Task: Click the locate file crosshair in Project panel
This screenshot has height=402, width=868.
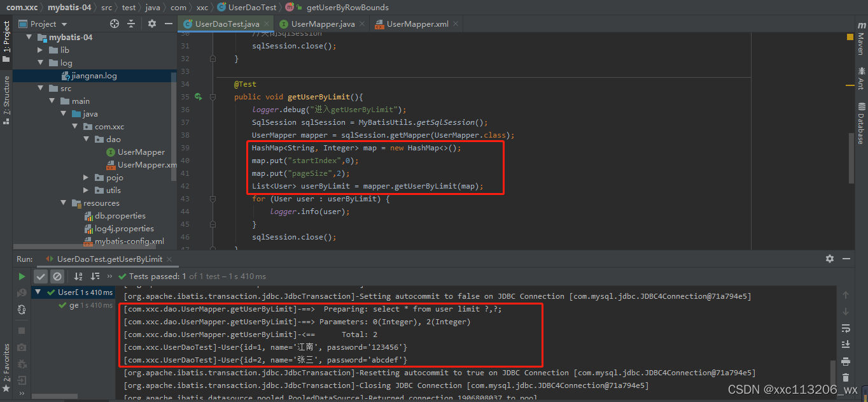Action: [115, 24]
